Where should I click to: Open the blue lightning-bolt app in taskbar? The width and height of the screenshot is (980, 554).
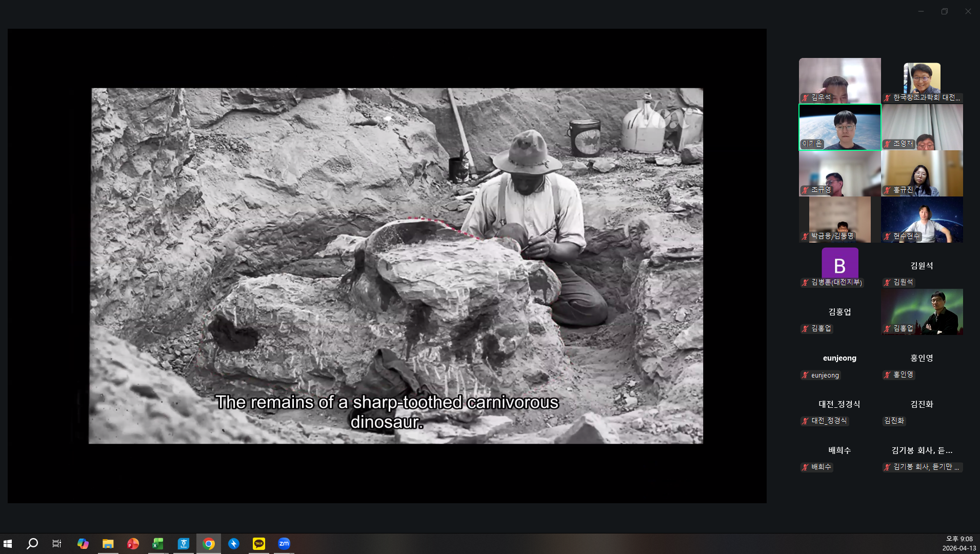(233, 544)
